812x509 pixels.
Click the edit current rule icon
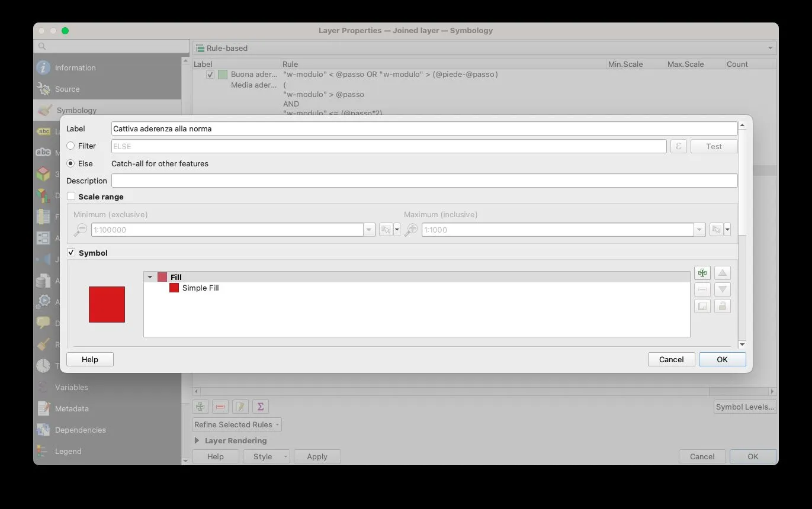pos(240,407)
